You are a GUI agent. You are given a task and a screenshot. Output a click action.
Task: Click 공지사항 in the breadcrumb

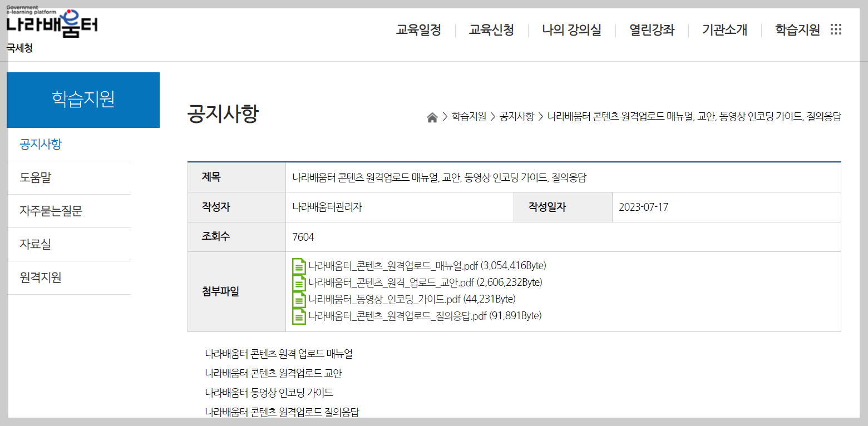click(x=517, y=117)
